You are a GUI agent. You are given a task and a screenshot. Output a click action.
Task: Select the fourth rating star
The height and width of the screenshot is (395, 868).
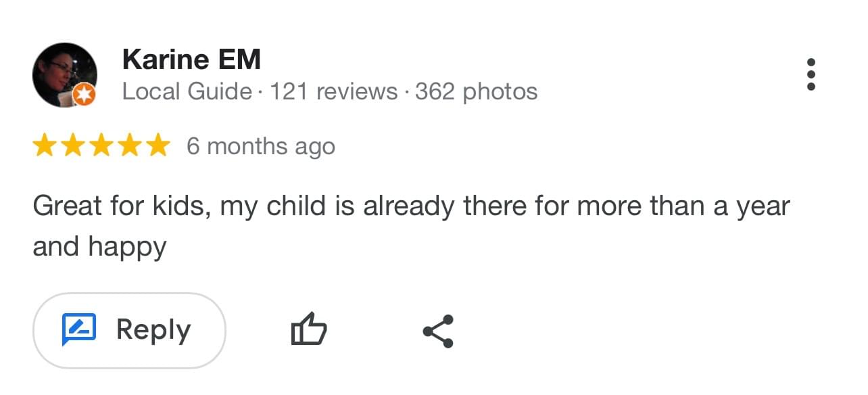coord(130,145)
